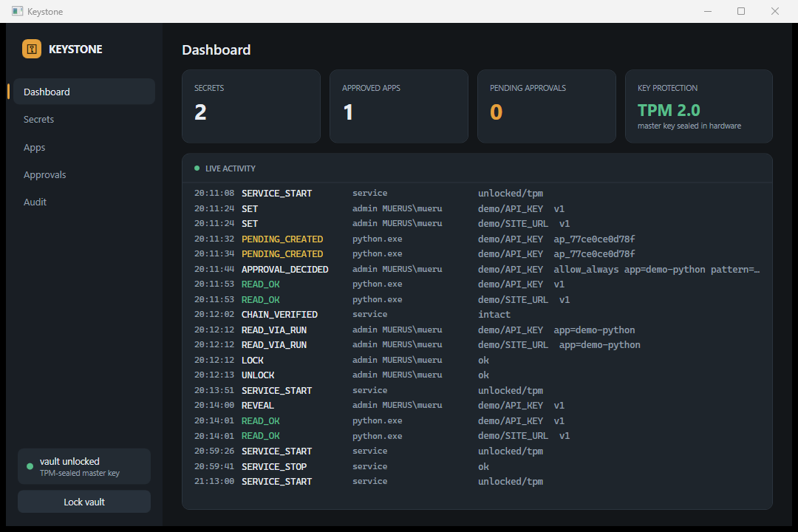Click the 20:11:08 SERVICE_START log entry
This screenshot has height=532, width=798.
(x=477, y=194)
